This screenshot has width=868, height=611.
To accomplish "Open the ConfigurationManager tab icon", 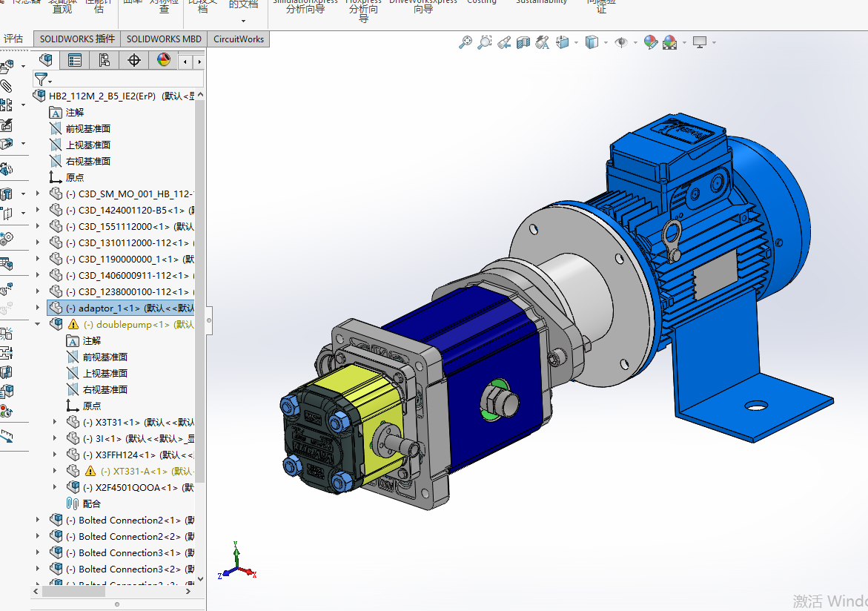I will [105, 60].
